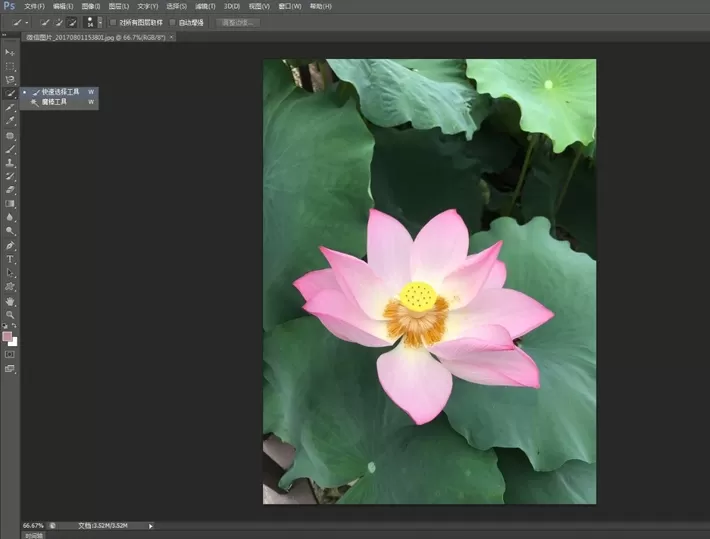This screenshot has width=710, height=539.
Task: Select the Zoom tool in the toolbar
Action: point(10,315)
